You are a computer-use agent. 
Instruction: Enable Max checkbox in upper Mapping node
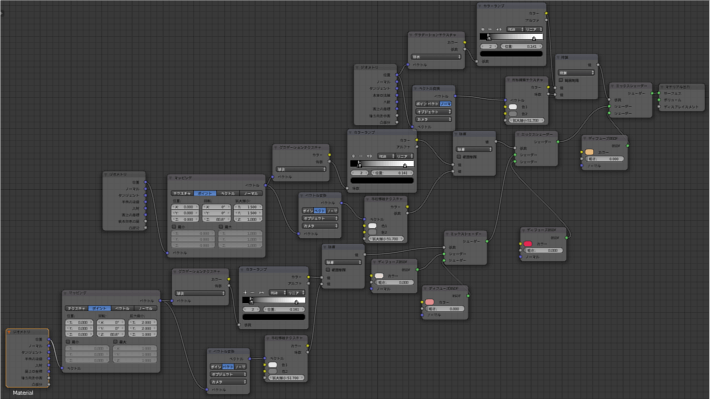point(221,226)
